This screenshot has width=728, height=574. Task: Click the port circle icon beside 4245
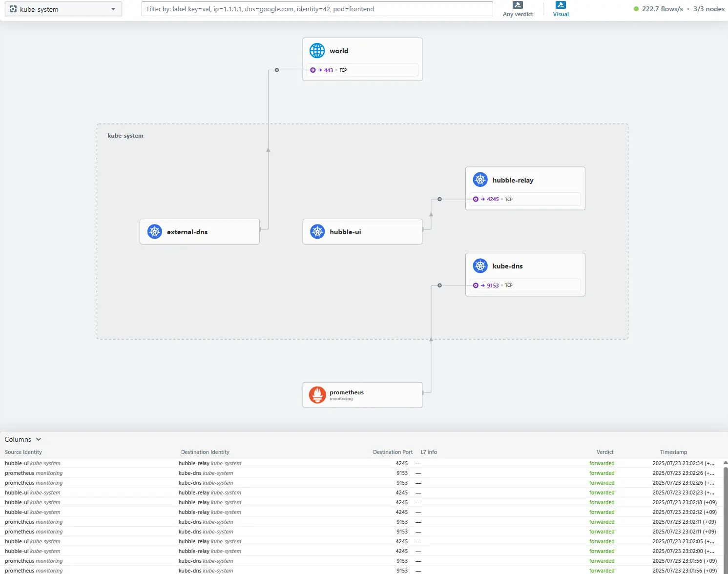[x=476, y=199]
